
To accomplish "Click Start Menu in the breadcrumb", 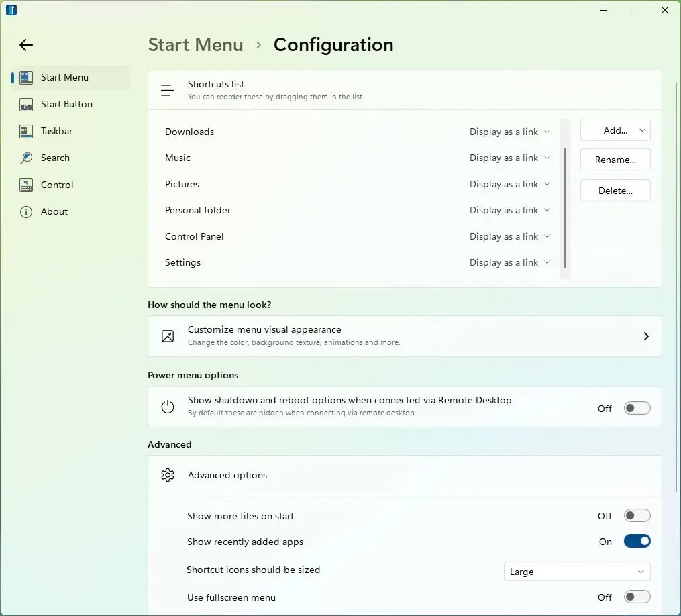I will point(195,44).
